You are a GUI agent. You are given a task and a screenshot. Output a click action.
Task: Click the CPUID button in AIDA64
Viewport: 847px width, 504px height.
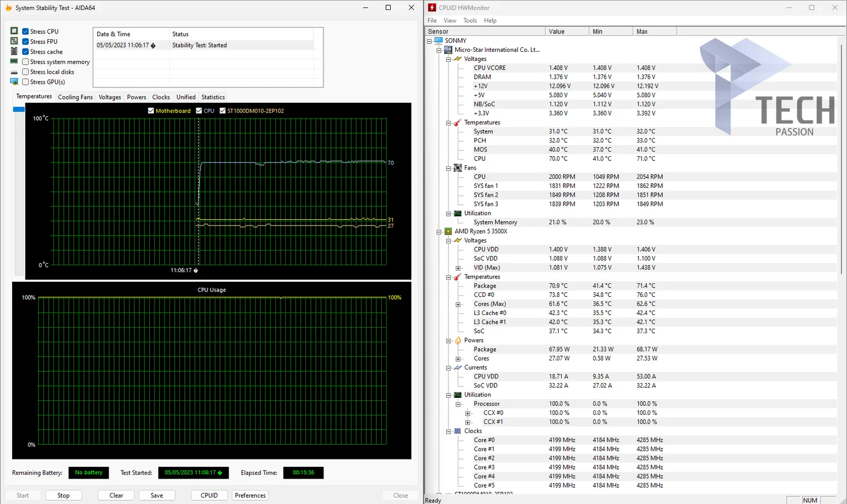[209, 496]
